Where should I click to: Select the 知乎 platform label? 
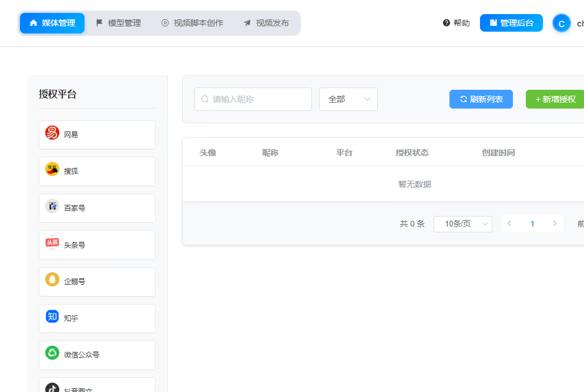[x=71, y=318]
